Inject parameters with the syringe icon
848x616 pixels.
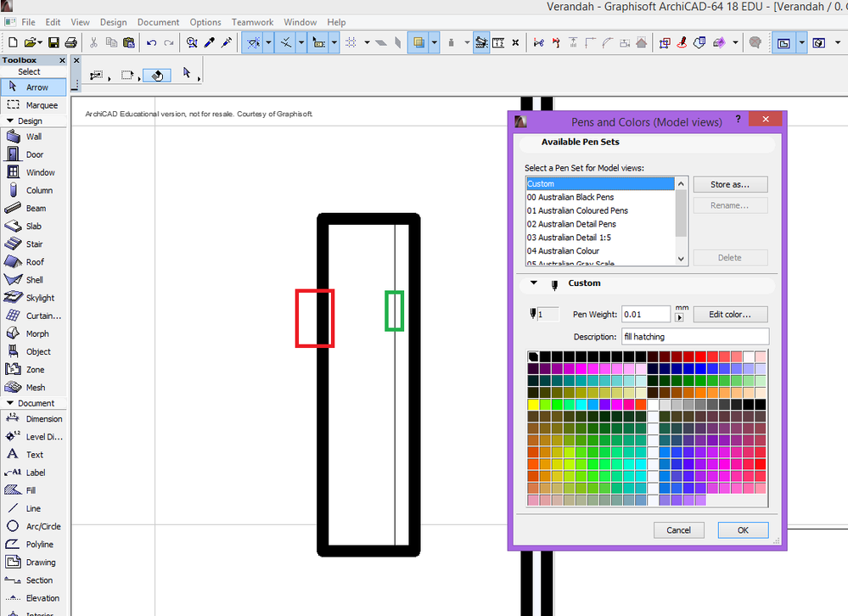[x=227, y=42]
